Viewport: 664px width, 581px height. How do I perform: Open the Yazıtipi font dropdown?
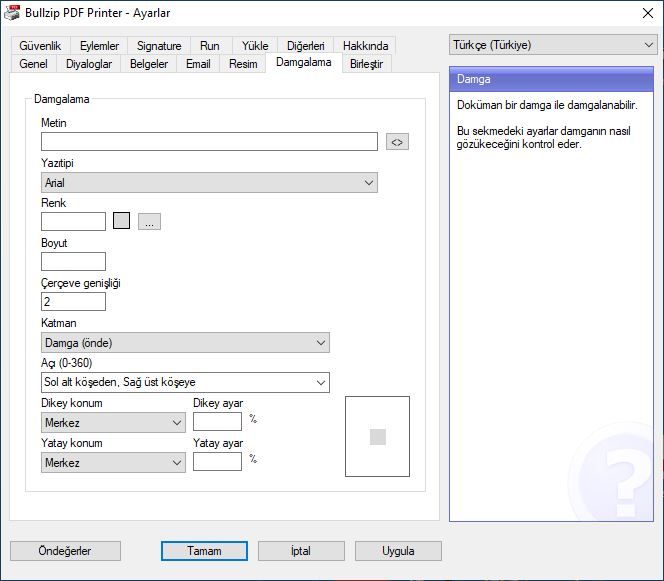tap(209, 183)
